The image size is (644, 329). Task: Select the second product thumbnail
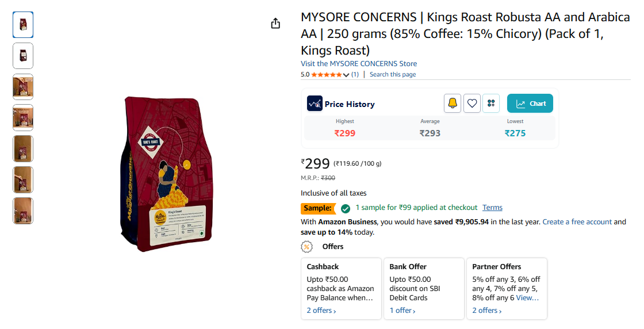(x=23, y=56)
